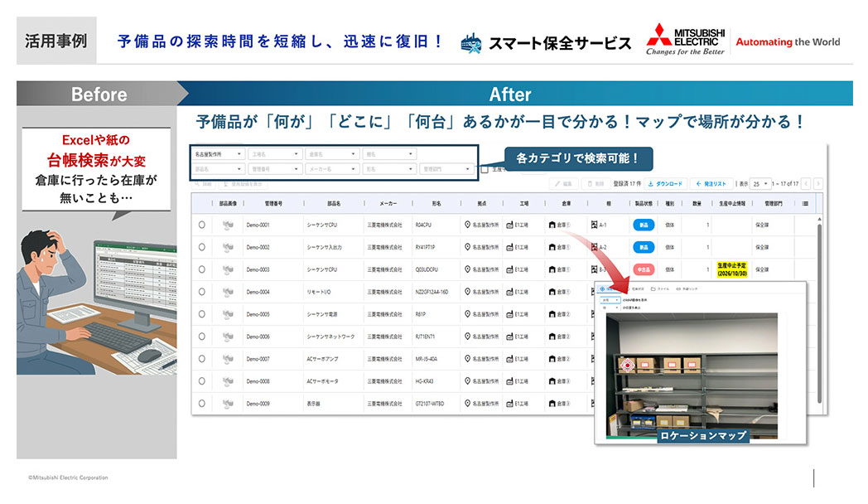This screenshot has width=868, height=504.
Task: Select the radio button for Demo-0009
Action: pos(201,403)
